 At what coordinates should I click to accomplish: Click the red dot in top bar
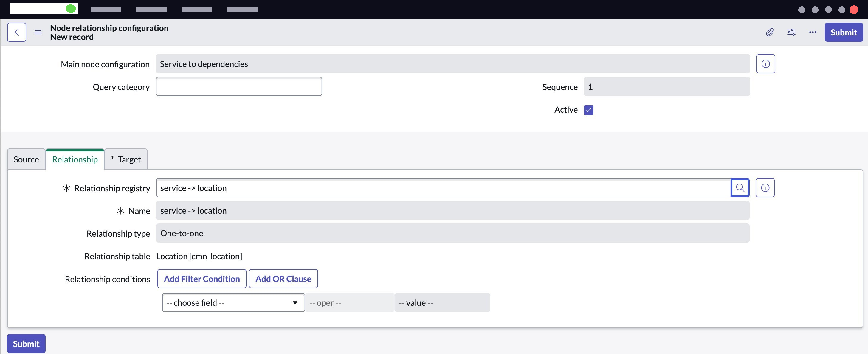[x=853, y=10]
